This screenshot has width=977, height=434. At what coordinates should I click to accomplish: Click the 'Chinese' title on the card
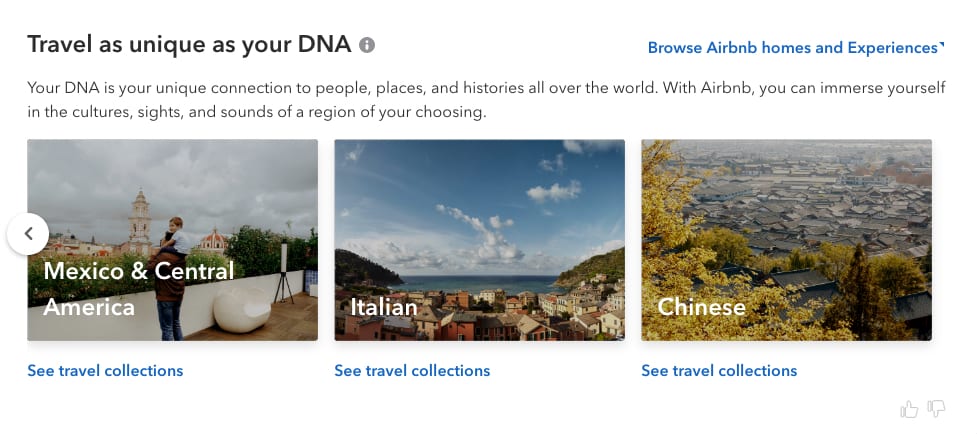(x=702, y=307)
